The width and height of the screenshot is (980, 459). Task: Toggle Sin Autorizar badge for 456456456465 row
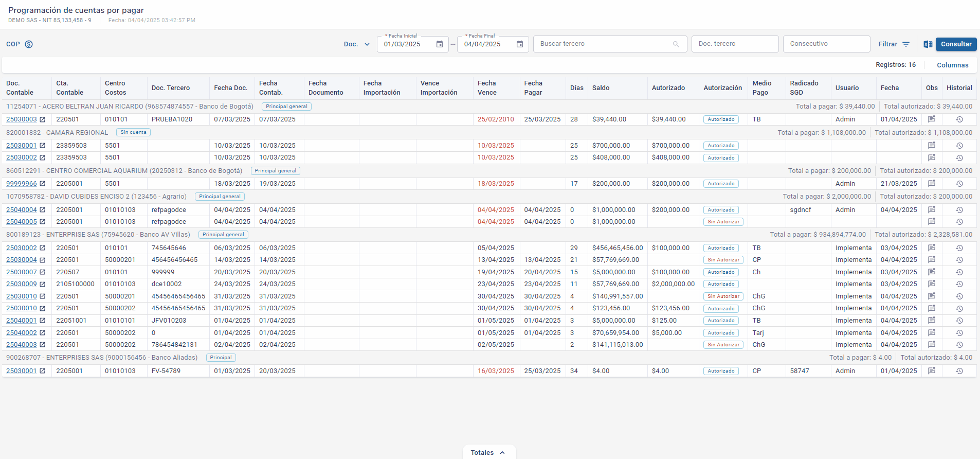(x=723, y=260)
